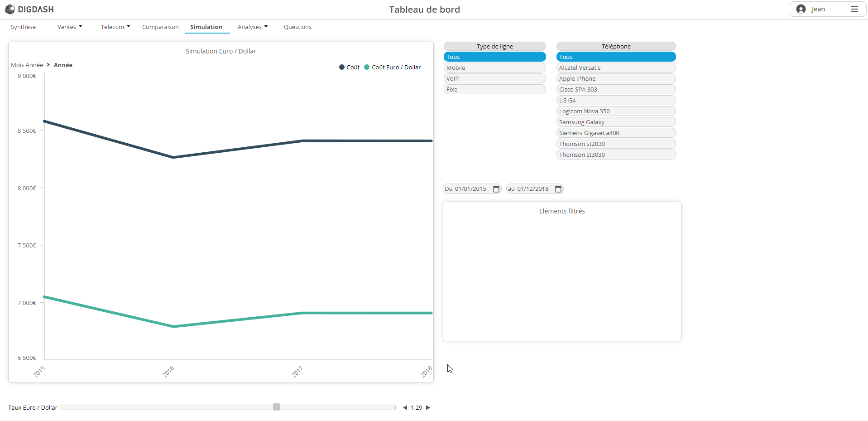Image resolution: width=868 pixels, height=421 pixels.
Task: Click the 6 500€ y-axis label
Action: pos(27,358)
